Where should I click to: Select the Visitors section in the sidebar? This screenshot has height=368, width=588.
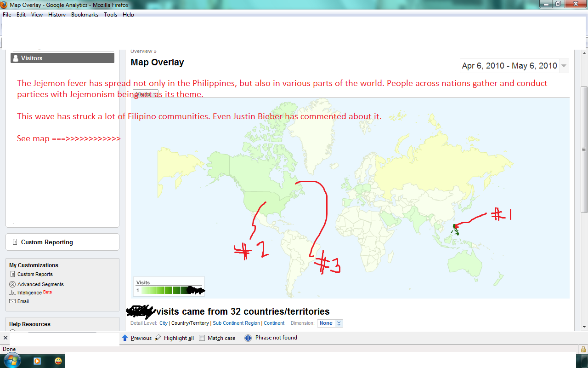tap(62, 58)
